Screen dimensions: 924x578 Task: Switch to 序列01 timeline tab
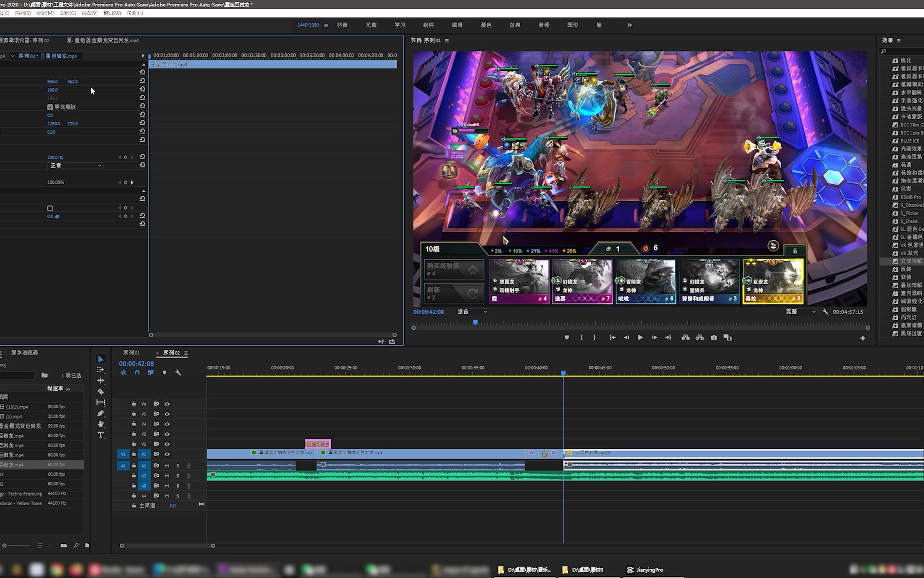point(131,353)
